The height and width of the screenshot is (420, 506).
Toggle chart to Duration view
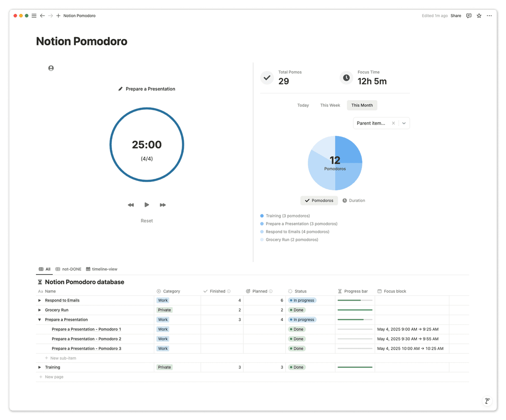(354, 201)
